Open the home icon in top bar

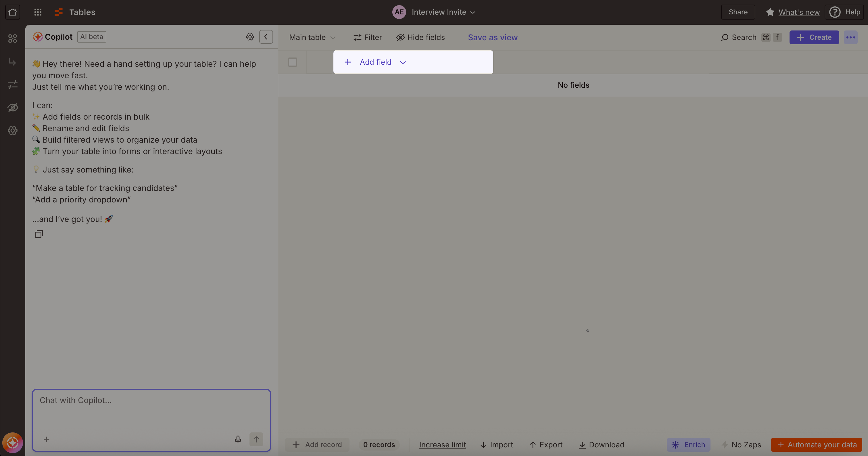pos(12,12)
